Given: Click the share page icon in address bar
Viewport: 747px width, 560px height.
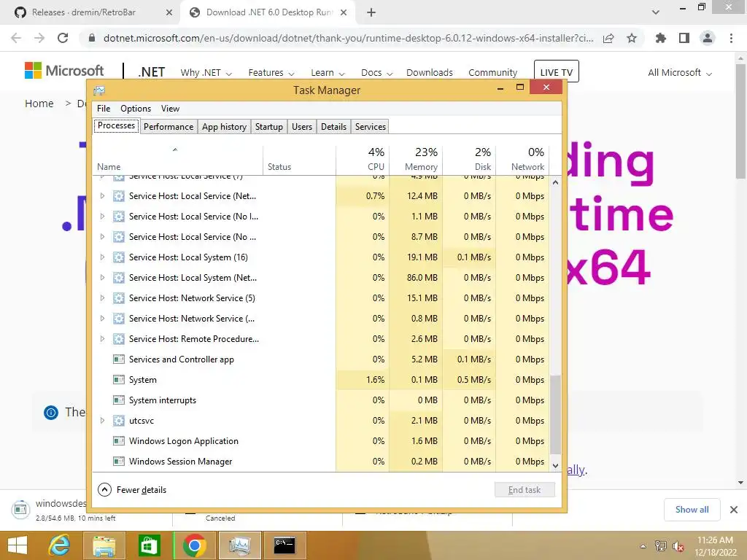Looking at the screenshot, I should point(608,38).
